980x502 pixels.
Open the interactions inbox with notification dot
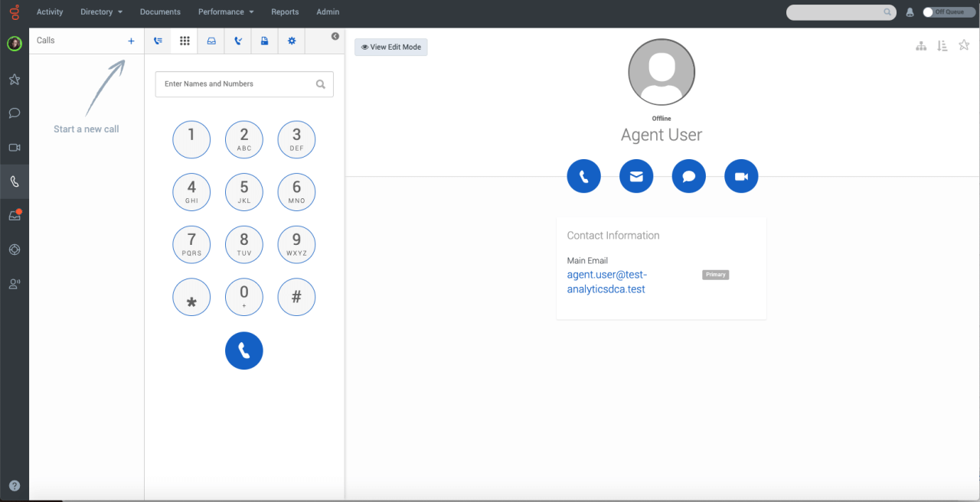pos(14,215)
